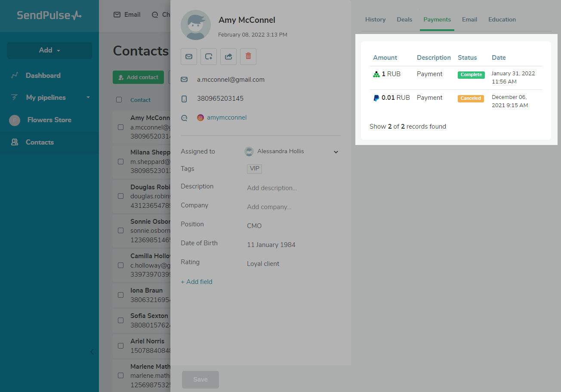
Task: Toggle the select-all contacts checkbox
Action: coord(119,100)
